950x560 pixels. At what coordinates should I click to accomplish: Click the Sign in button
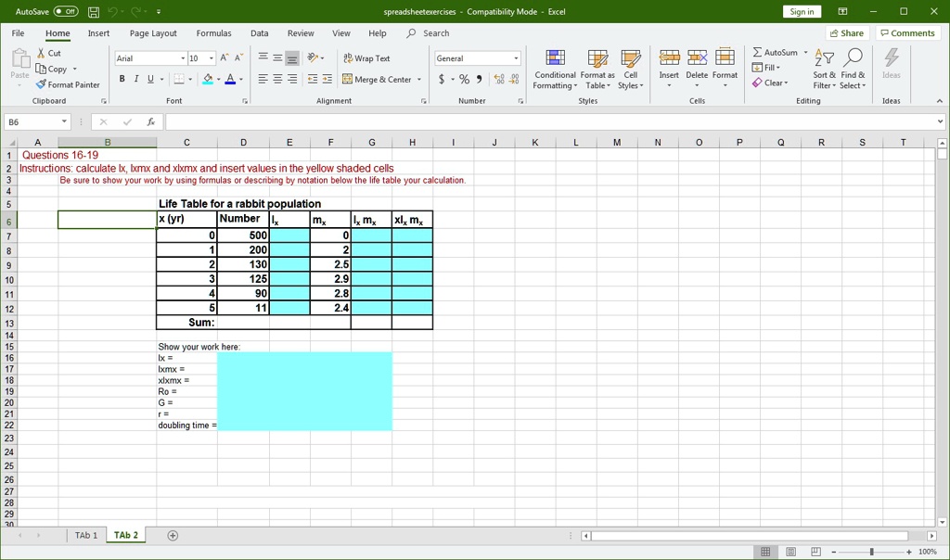[803, 11]
